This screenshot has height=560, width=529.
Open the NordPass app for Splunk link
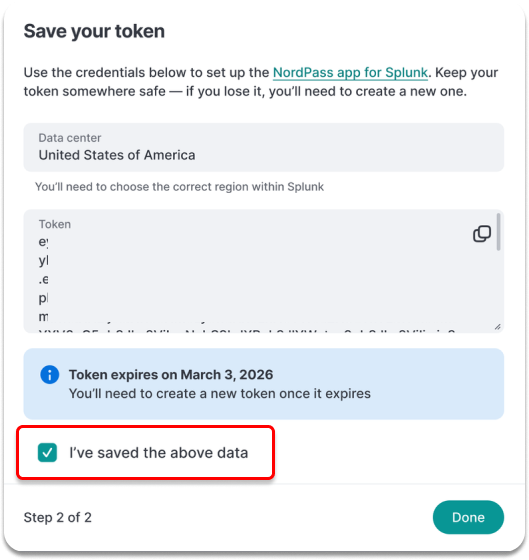click(x=350, y=72)
